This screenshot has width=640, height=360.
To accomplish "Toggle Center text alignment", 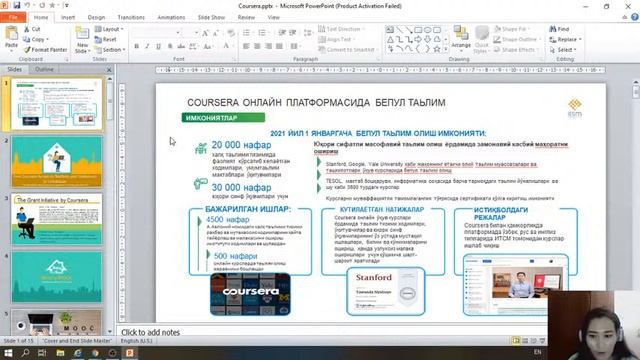I will point(257,47).
